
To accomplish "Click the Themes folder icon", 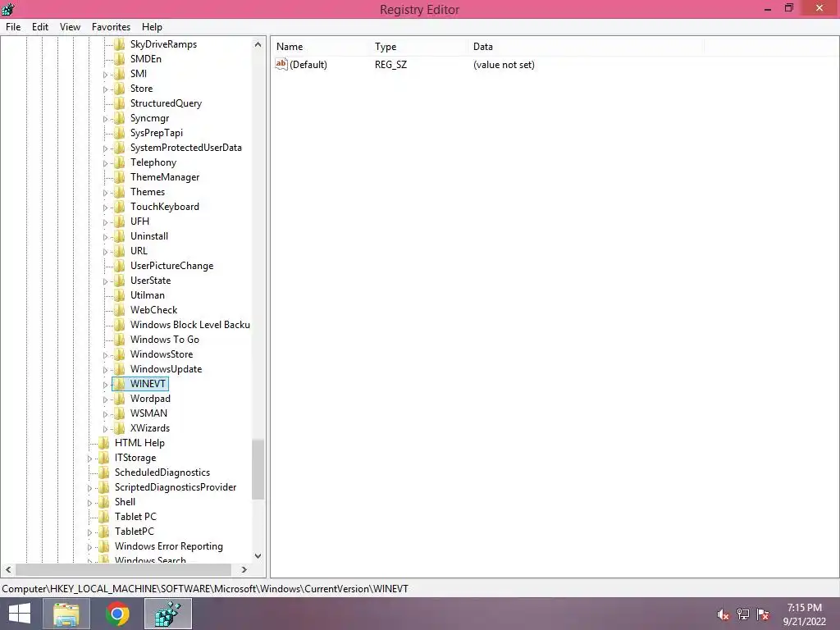I will tap(120, 192).
